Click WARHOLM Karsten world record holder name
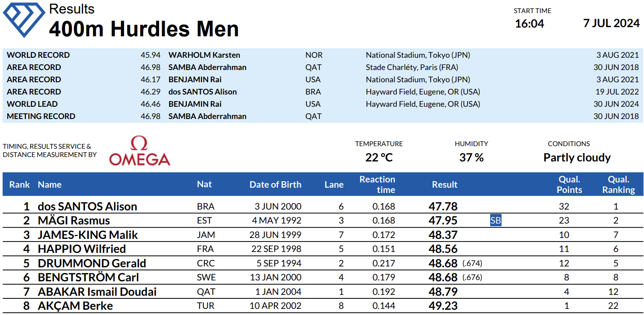The width and height of the screenshot is (644, 315). click(204, 55)
